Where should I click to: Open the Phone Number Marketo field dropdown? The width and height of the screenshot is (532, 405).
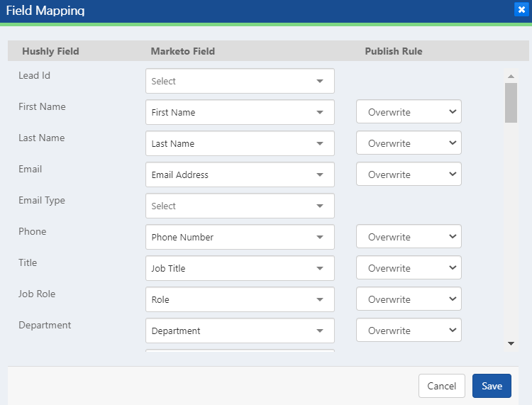tap(240, 237)
